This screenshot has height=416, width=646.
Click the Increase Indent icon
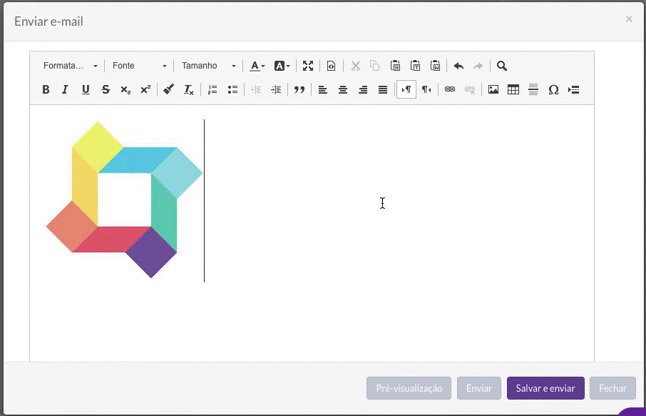(276, 89)
